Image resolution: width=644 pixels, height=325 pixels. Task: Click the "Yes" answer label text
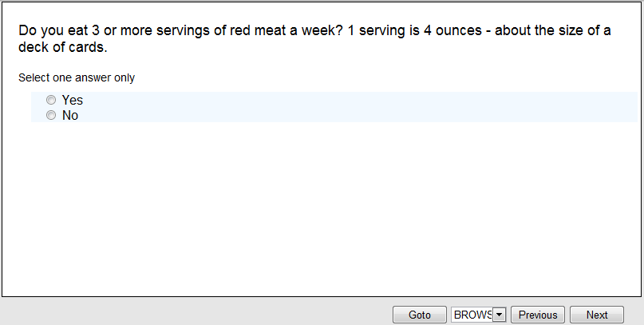pyautogui.click(x=73, y=101)
